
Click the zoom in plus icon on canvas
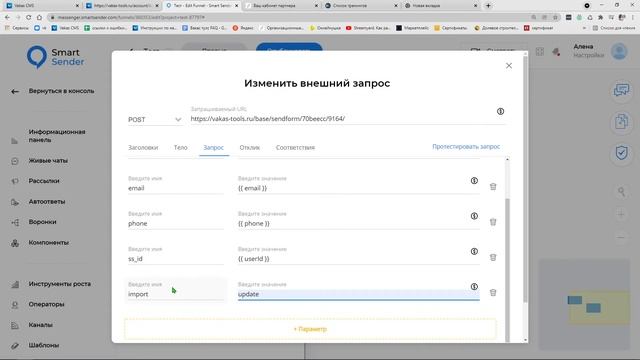pos(621,214)
